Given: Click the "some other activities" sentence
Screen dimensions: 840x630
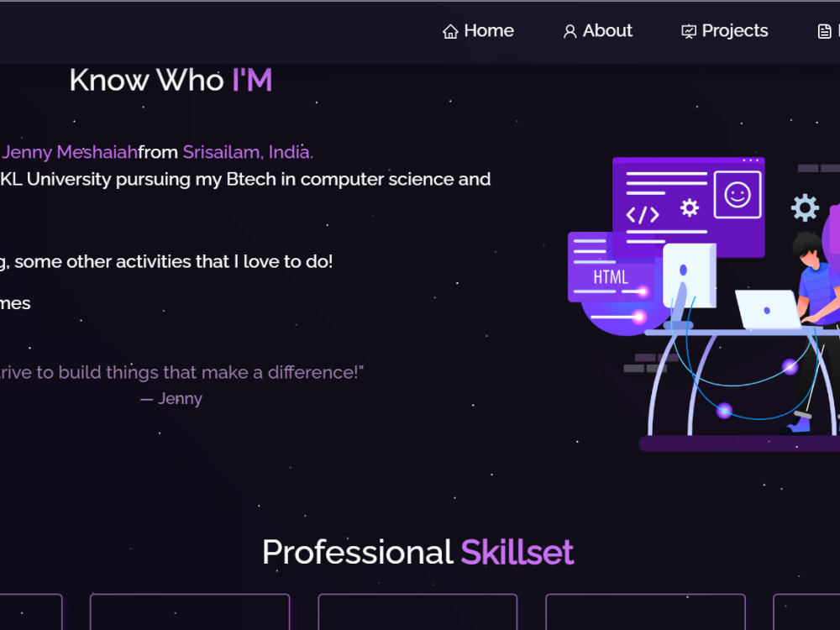Looking at the screenshot, I should tap(166, 261).
